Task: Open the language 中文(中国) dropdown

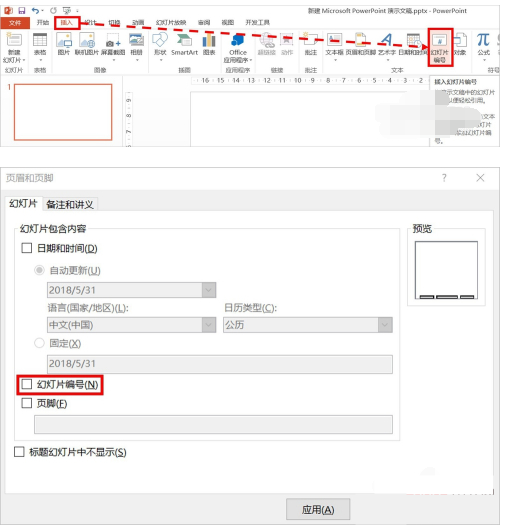Action: (x=209, y=325)
